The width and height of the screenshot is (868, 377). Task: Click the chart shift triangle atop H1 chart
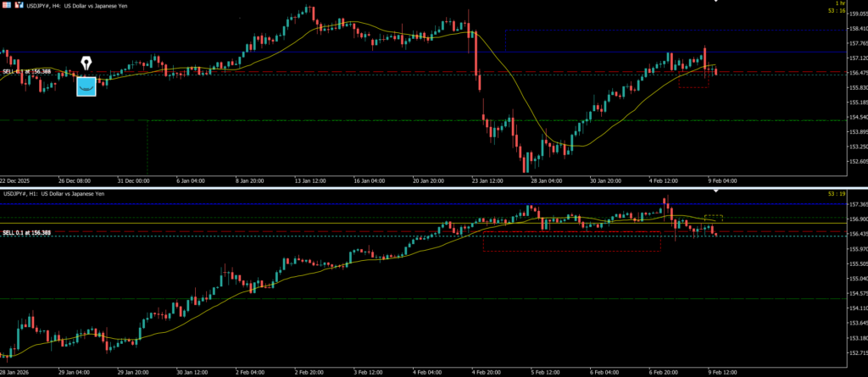718,191
